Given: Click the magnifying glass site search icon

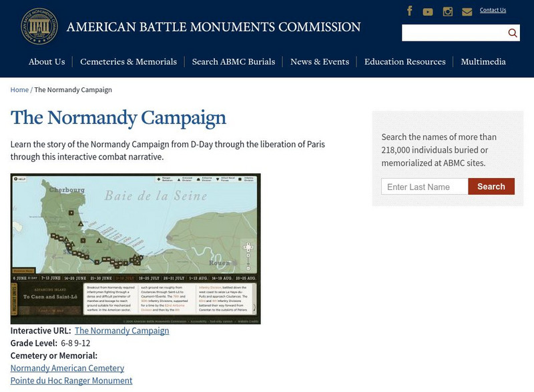Looking at the screenshot, I should pos(512,33).
